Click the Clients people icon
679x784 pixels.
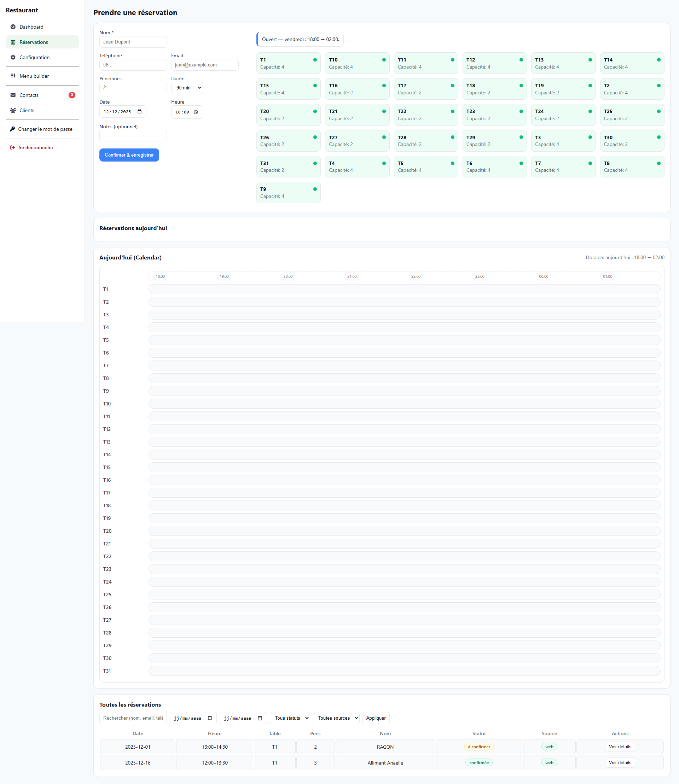coord(13,110)
